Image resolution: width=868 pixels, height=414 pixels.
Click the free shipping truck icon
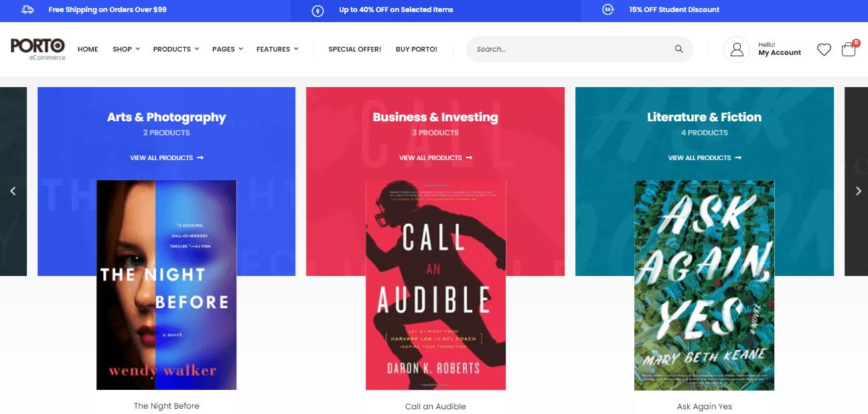click(x=27, y=9)
